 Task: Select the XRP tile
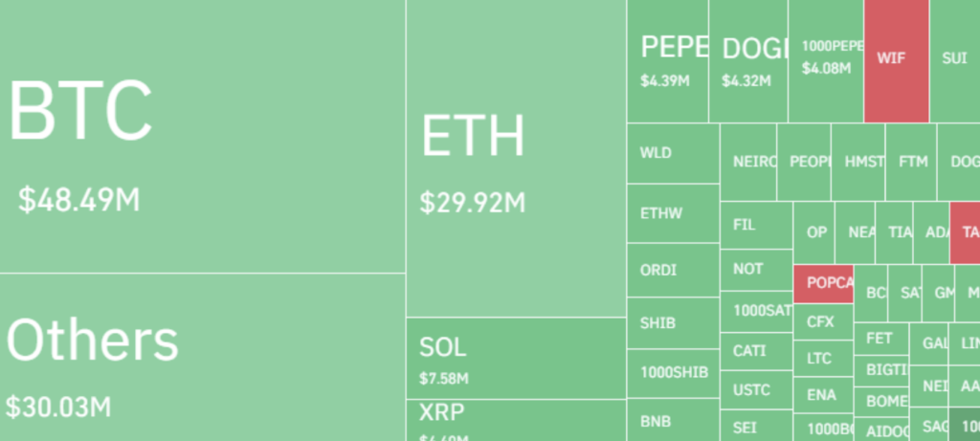tap(516, 420)
